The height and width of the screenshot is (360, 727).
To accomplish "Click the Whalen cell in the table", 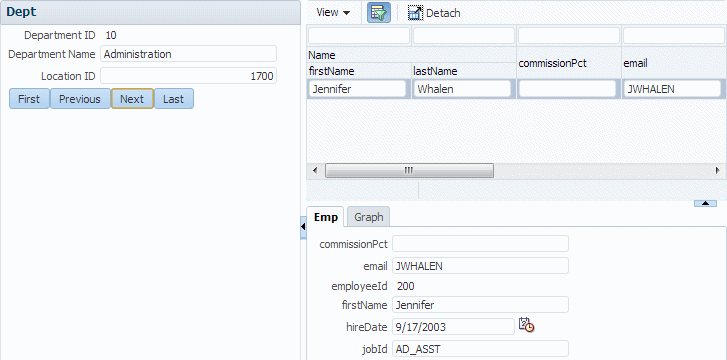I will click(x=462, y=89).
